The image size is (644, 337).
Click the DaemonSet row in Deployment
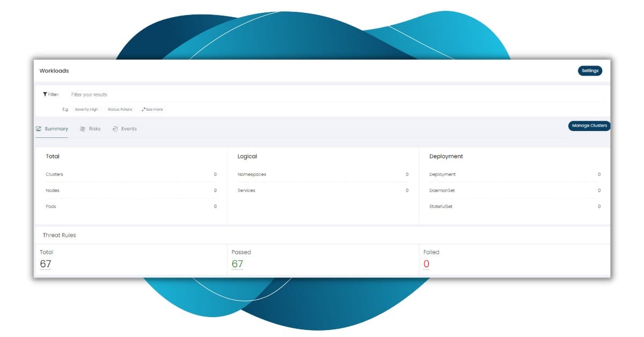coord(514,191)
